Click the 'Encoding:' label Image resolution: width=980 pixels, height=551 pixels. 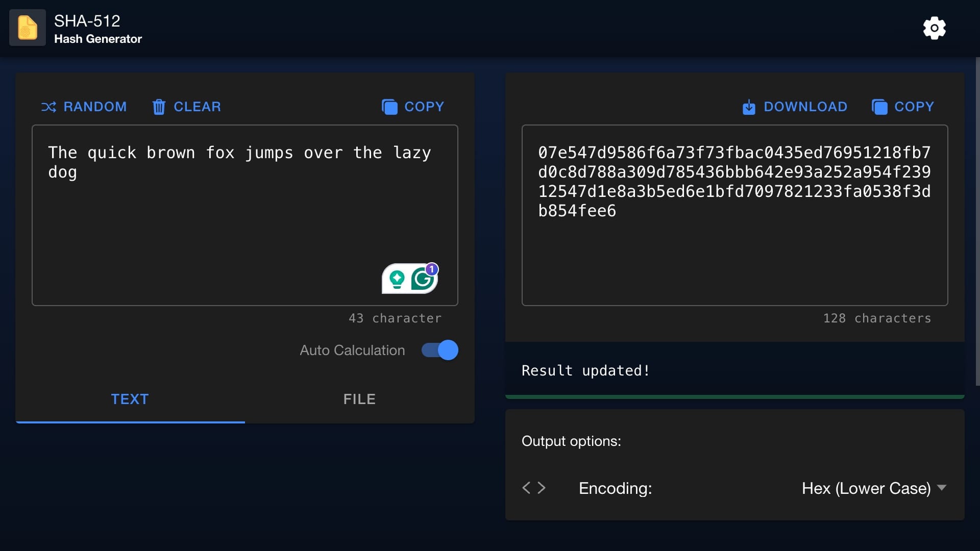pos(615,488)
